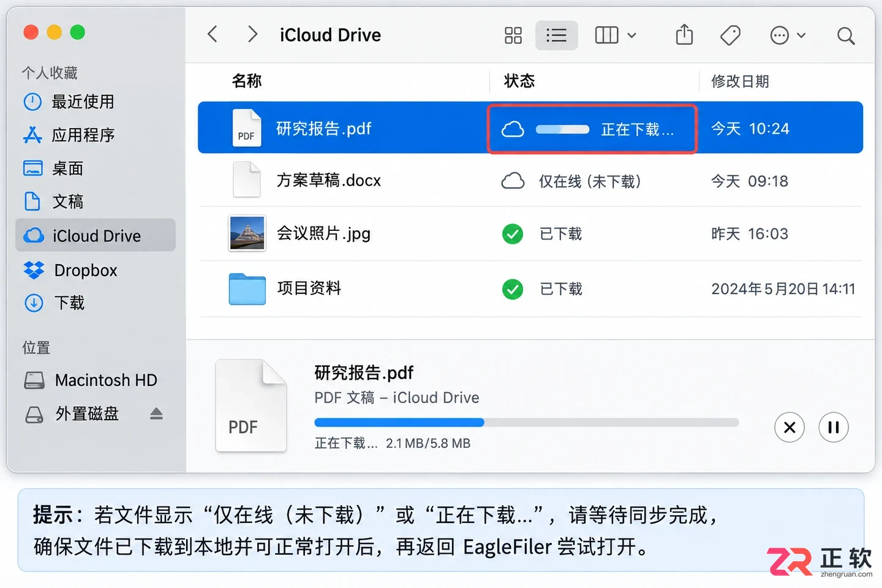
Task: Select Macintosh HD in the sidebar
Action: click(x=91, y=380)
